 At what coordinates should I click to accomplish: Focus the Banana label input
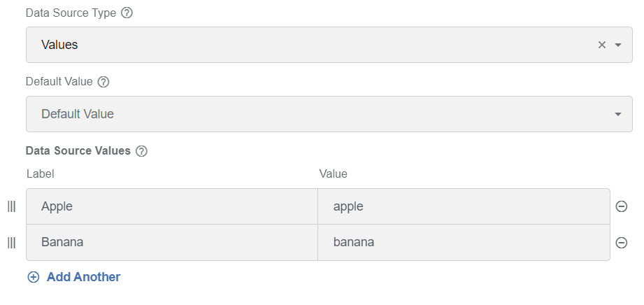[172, 243]
